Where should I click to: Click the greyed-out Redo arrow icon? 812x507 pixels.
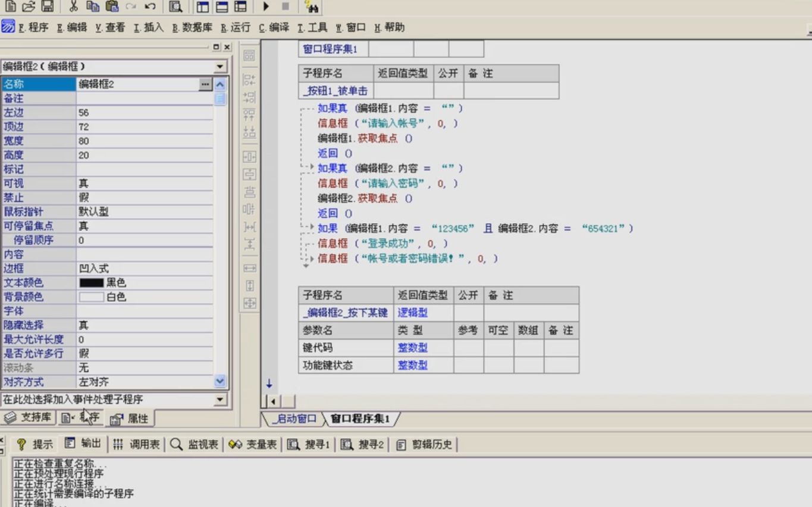coord(131,7)
